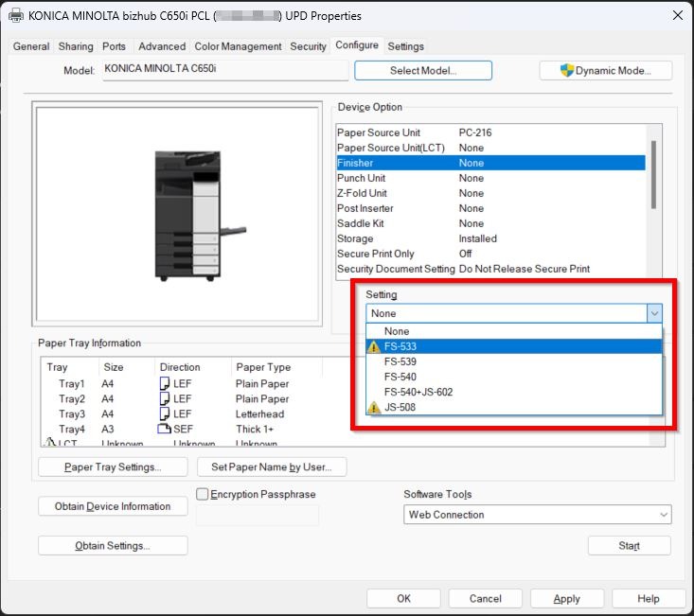Click the Tray4 SEF orientation icon

[164, 429]
